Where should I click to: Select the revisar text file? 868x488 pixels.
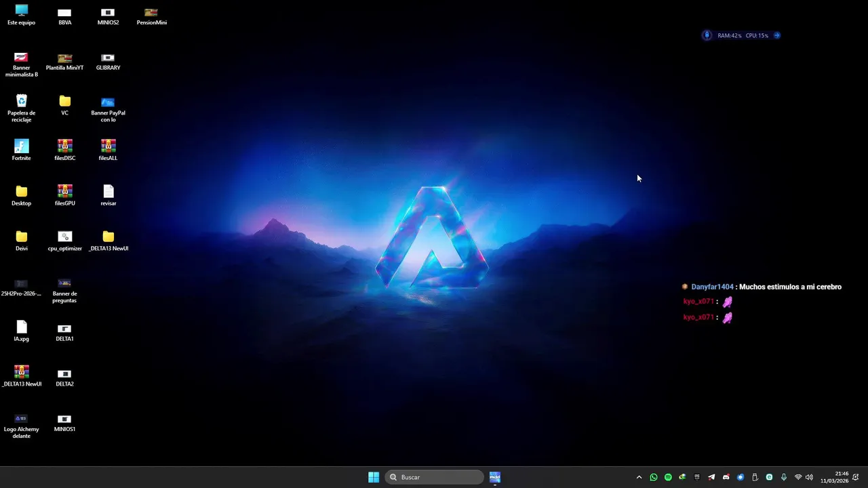click(108, 196)
